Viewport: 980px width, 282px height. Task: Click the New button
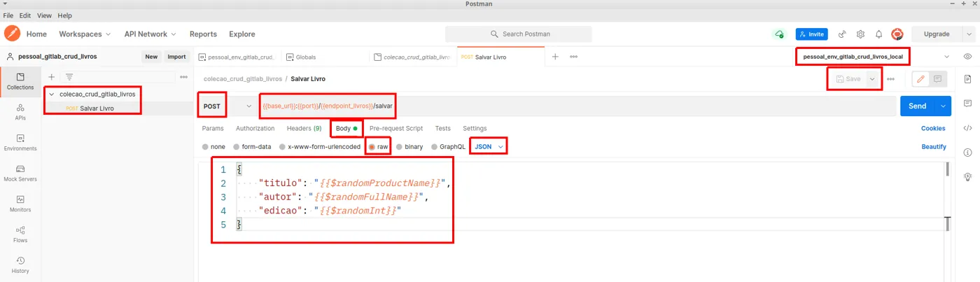(150, 57)
